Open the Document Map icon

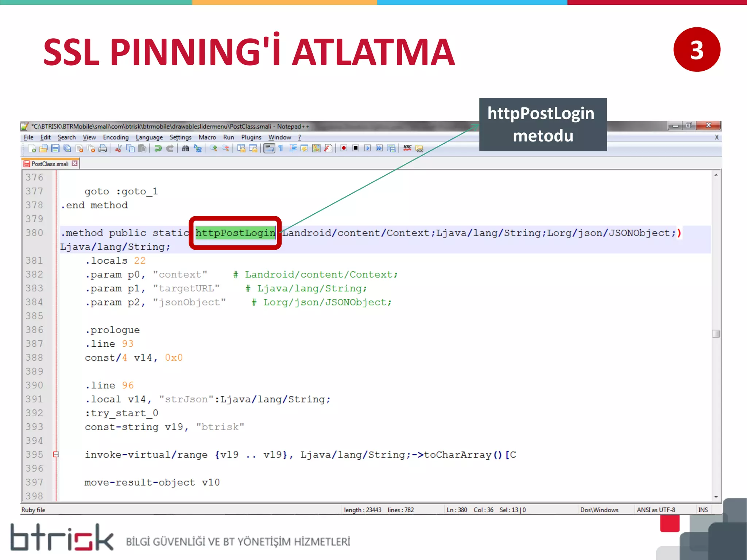(x=317, y=148)
